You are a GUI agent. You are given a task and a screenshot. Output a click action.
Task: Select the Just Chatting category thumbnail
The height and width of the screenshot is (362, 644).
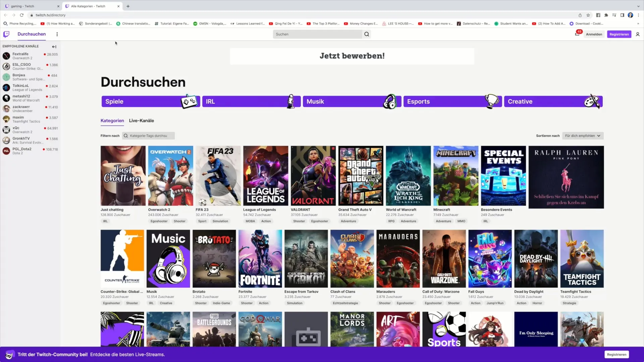(x=123, y=176)
